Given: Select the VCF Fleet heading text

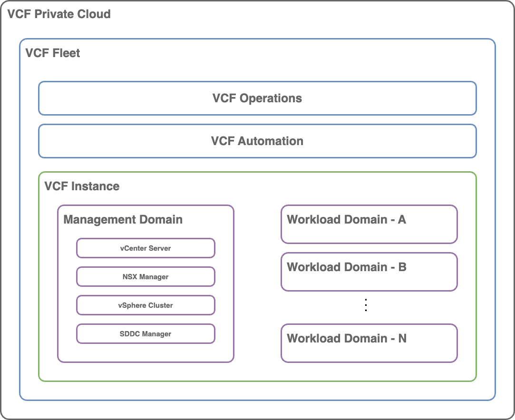Looking at the screenshot, I should [x=52, y=53].
